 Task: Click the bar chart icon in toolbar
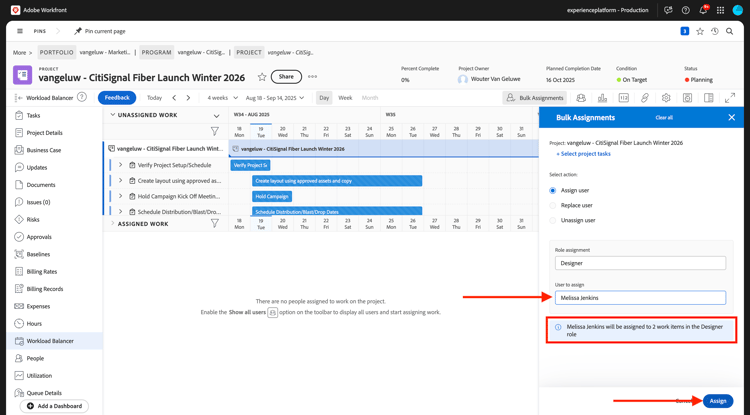point(602,98)
